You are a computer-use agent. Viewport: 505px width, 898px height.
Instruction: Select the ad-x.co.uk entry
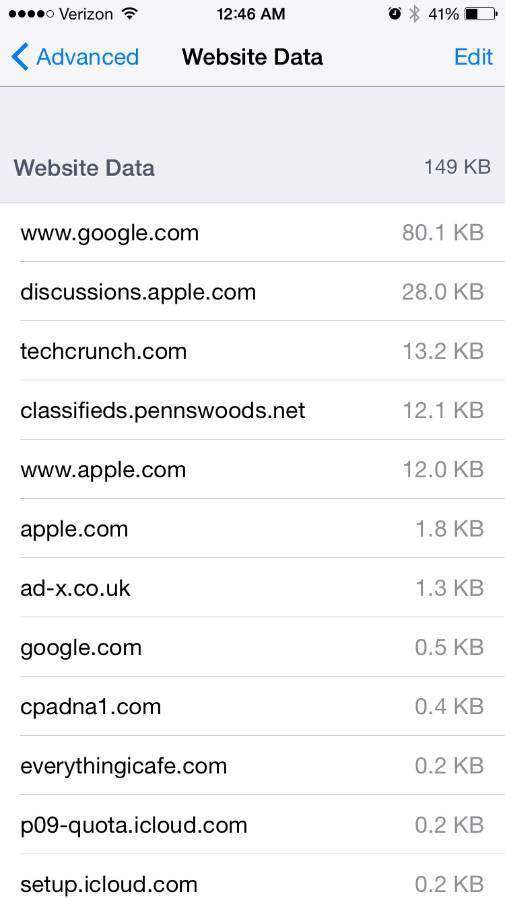tap(252, 588)
